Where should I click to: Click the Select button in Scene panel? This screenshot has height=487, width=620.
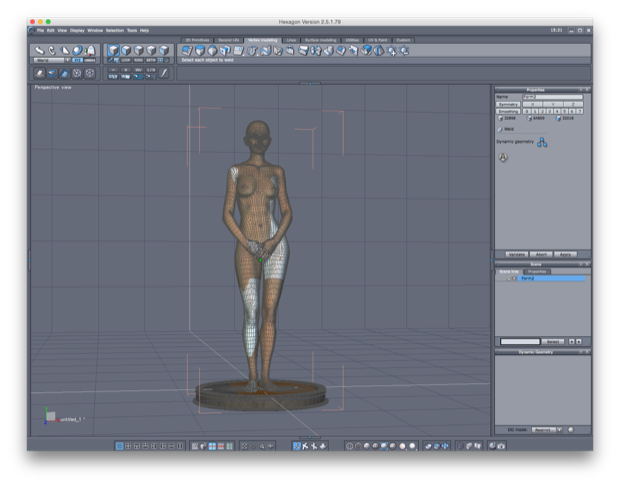click(x=553, y=342)
